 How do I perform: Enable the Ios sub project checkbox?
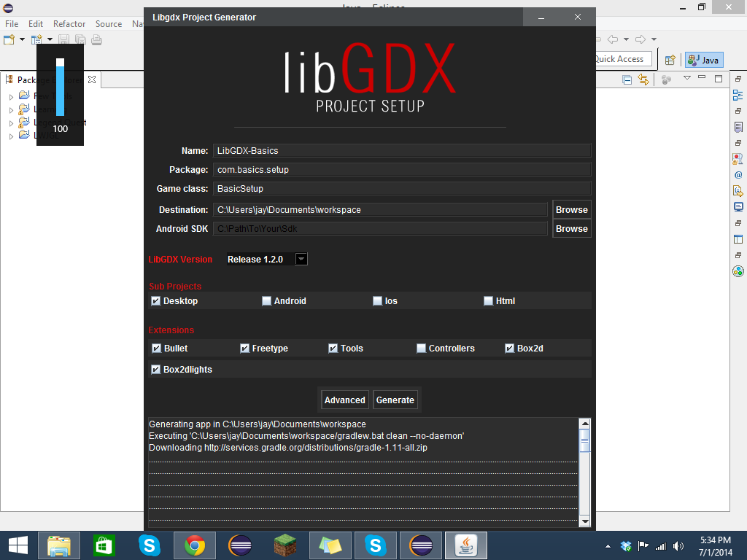[x=377, y=301]
